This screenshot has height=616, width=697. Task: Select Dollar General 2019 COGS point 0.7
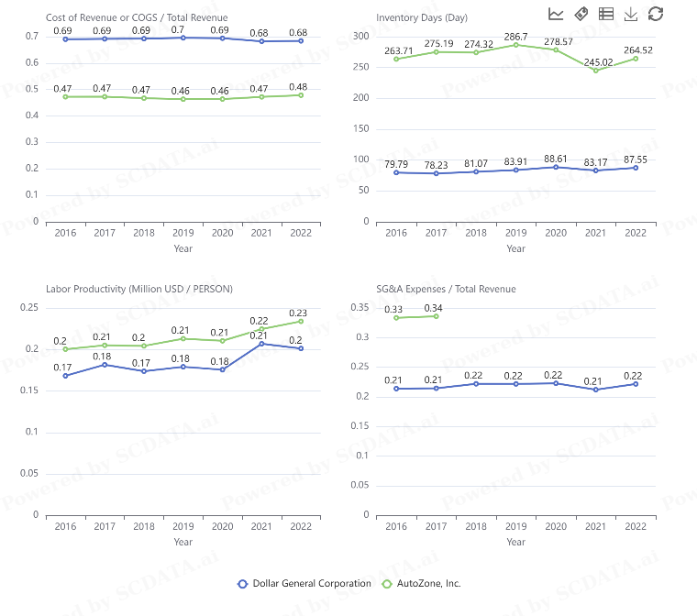pyautogui.click(x=183, y=38)
